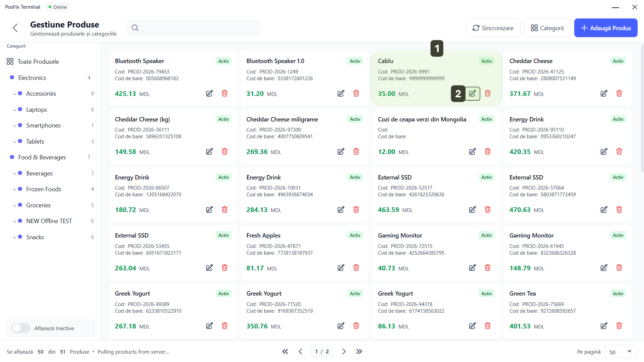Open edit for the Cablu product
644x362 pixels.
click(472, 93)
